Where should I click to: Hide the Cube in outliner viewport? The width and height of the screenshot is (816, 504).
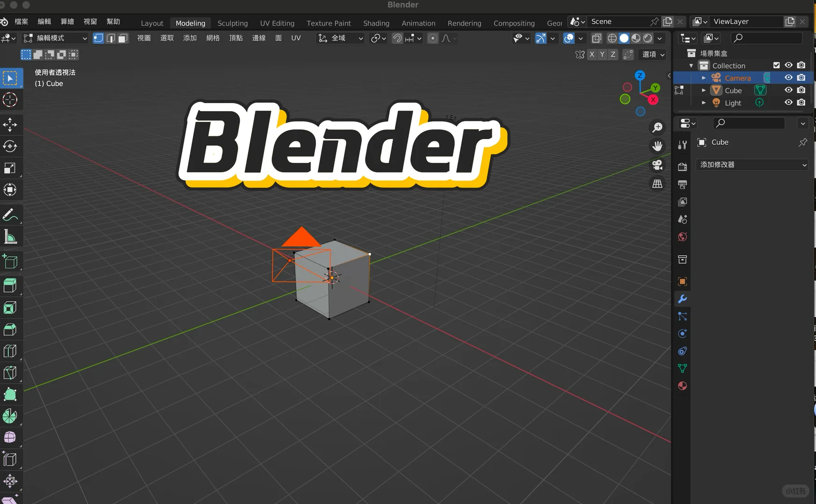click(788, 90)
